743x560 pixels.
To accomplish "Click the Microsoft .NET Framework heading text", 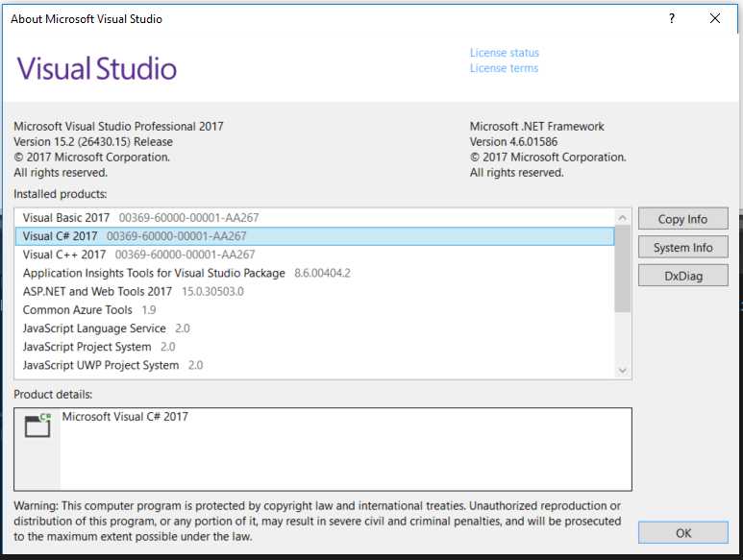I will (x=537, y=127).
